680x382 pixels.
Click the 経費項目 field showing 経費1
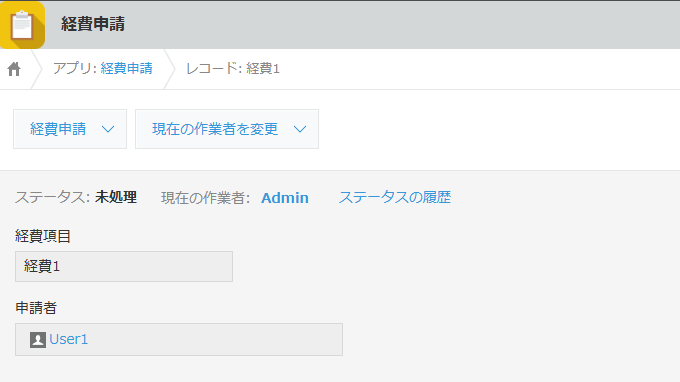coord(124,266)
